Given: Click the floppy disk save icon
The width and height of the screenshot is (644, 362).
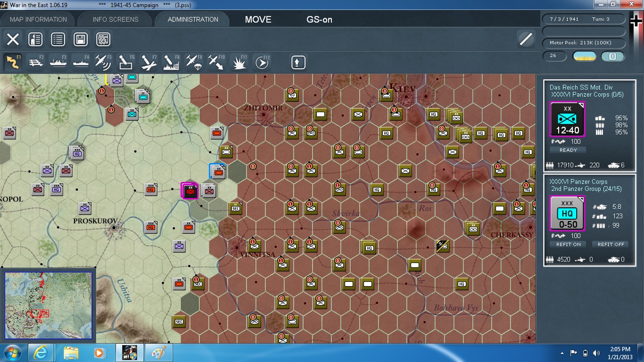Looking at the screenshot, I should pyautogui.click(x=81, y=39).
